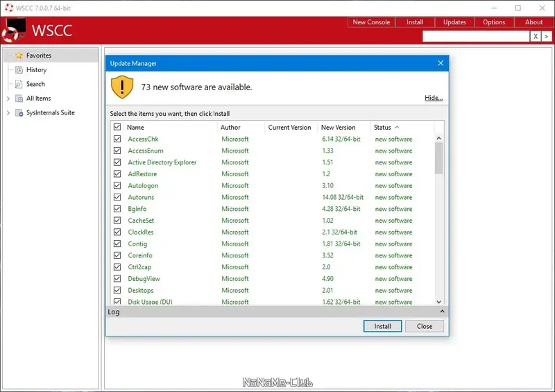This screenshot has width=555, height=392.
Task: Click the Favorites star icon in sidebar
Action: (x=19, y=56)
